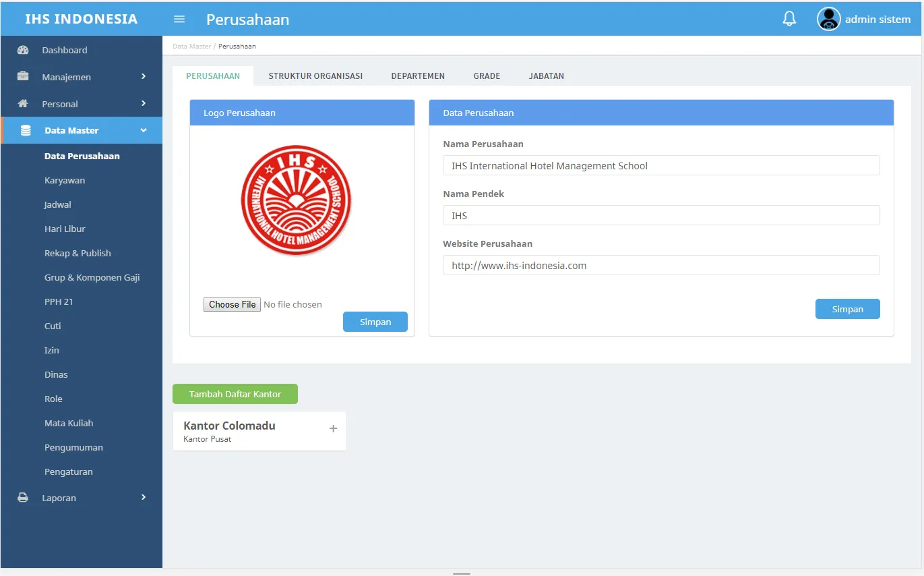The image size is (924, 576).
Task: Click the Laporan printer icon
Action: point(23,498)
